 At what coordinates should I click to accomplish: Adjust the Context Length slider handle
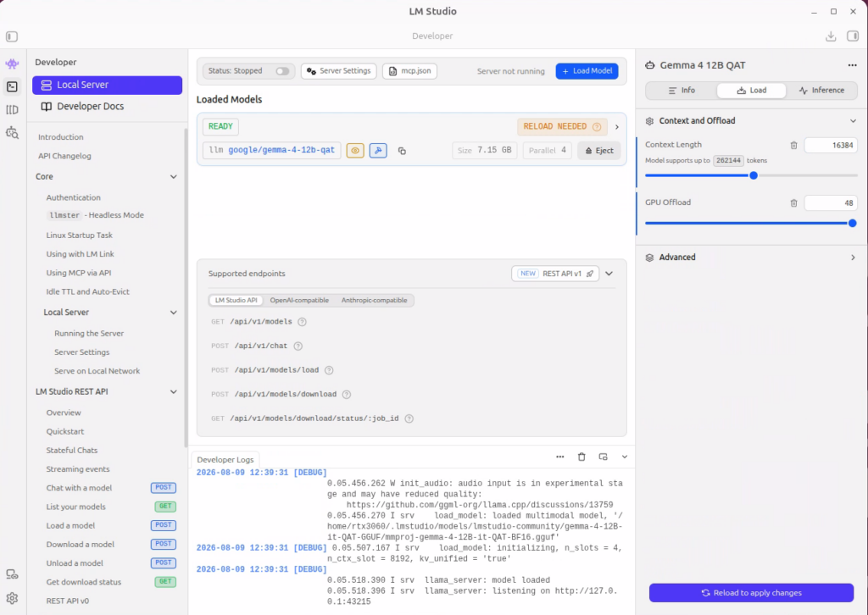point(754,176)
